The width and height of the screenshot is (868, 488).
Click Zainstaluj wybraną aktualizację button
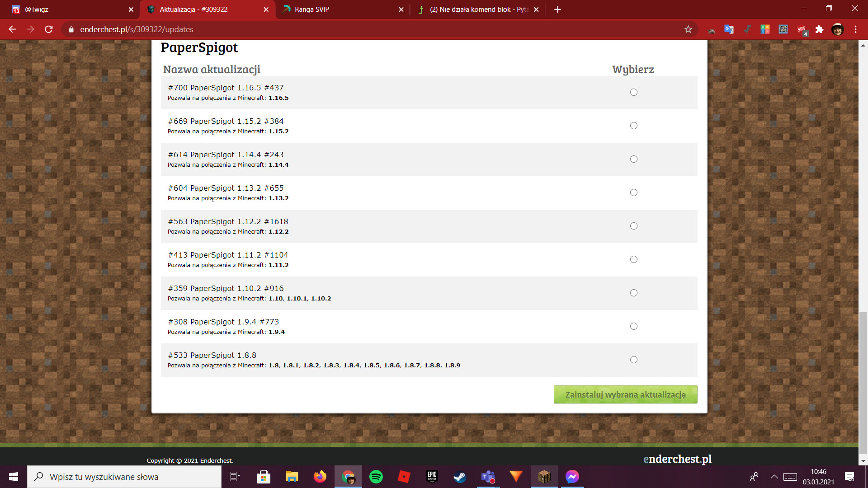pos(625,394)
